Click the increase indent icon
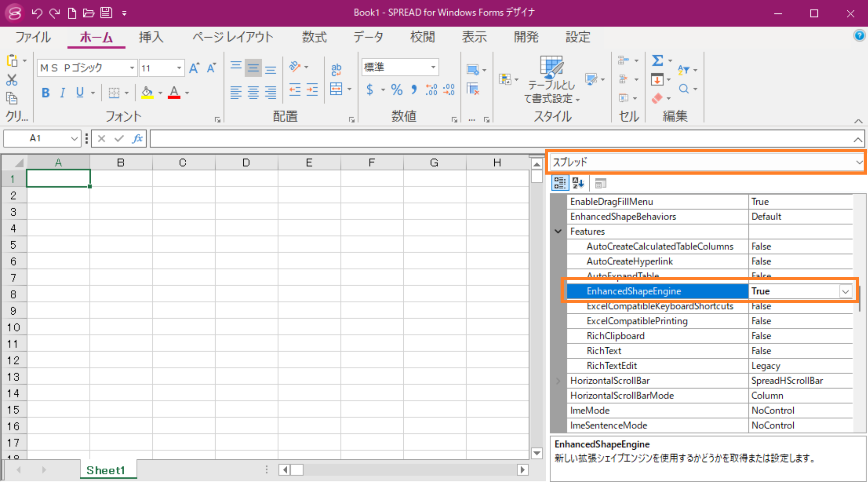This screenshot has height=482, width=868. (x=312, y=90)
